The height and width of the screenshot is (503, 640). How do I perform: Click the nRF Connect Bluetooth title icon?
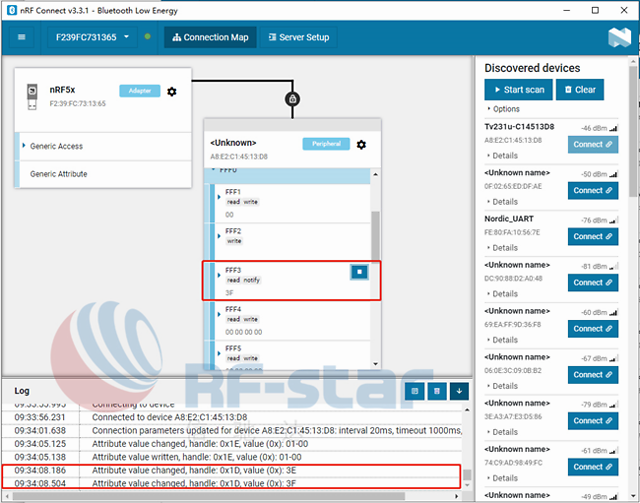point(12,10)
